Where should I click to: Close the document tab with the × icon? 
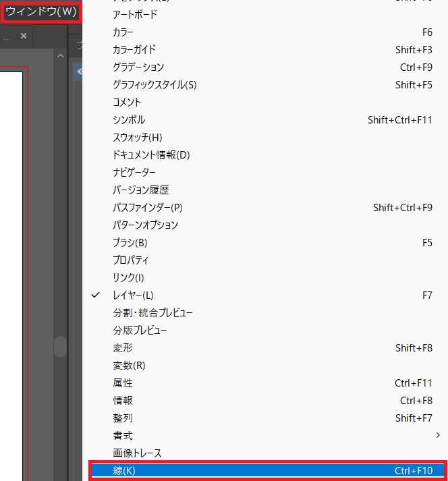pyautogui.click(x=24, y=36)
